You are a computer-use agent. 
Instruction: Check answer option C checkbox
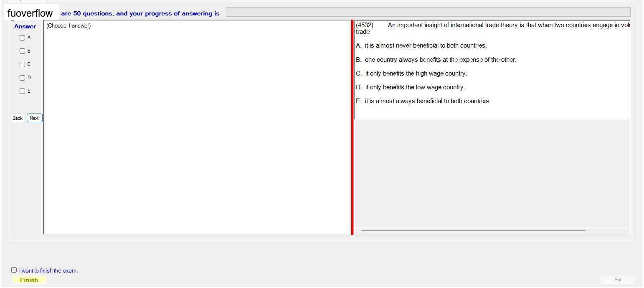point(22,64)
